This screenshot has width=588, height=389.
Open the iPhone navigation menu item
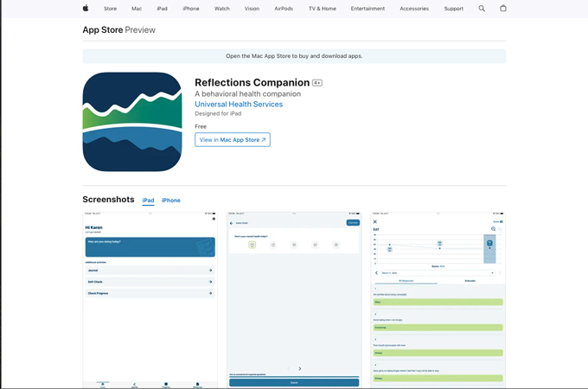coord(191,9)
